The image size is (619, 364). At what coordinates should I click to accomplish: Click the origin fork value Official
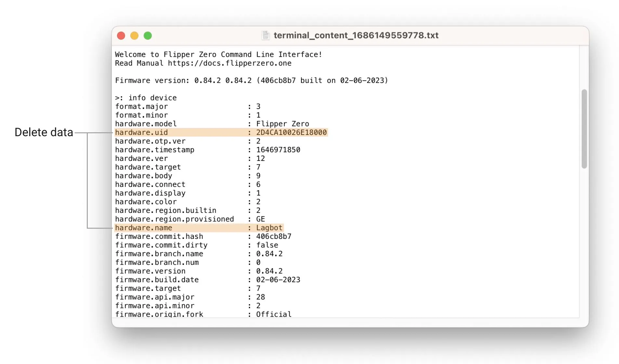[274, 314]
